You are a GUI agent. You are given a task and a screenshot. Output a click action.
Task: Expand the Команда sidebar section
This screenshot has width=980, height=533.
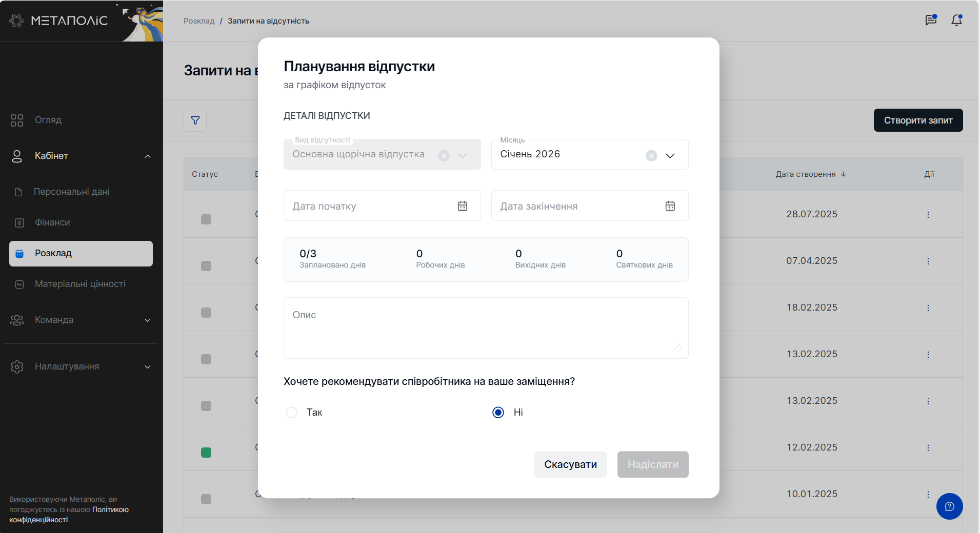point(148,320)
